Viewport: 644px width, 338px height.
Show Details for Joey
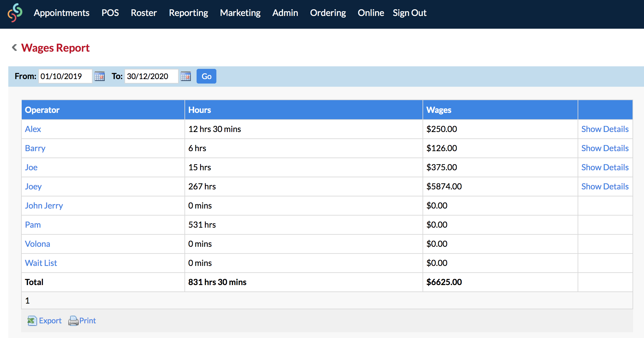(605, 187)
